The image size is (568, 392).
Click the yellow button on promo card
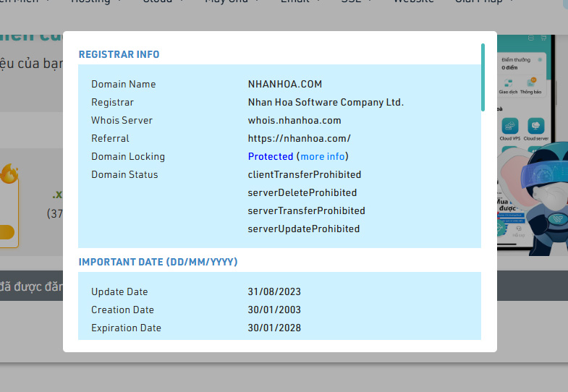coord(7,232)
